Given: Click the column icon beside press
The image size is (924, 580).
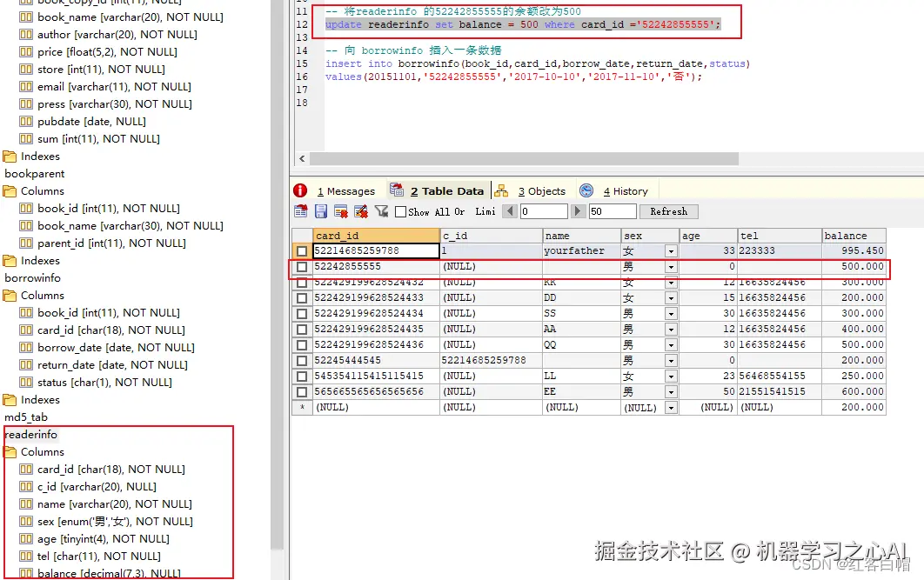Looking at the screenshot, I should tap(26, 103).
